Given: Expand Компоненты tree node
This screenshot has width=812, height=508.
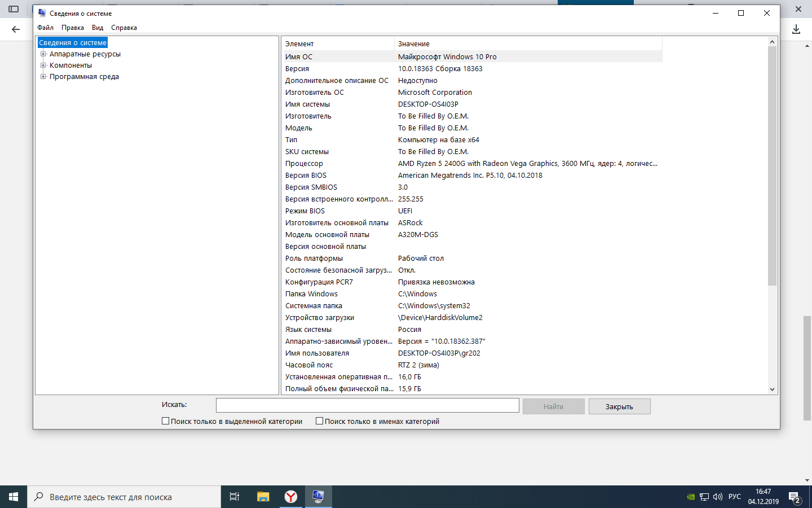Looking at the screenshot, I should (x=43, y=65).
